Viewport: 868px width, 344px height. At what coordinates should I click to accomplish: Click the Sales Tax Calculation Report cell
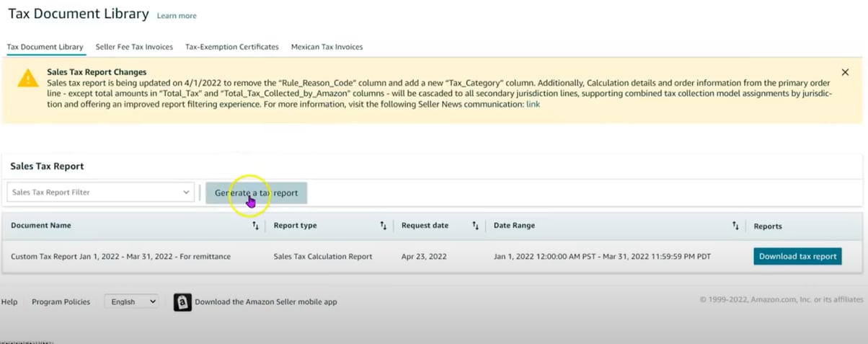coord(323,257)
